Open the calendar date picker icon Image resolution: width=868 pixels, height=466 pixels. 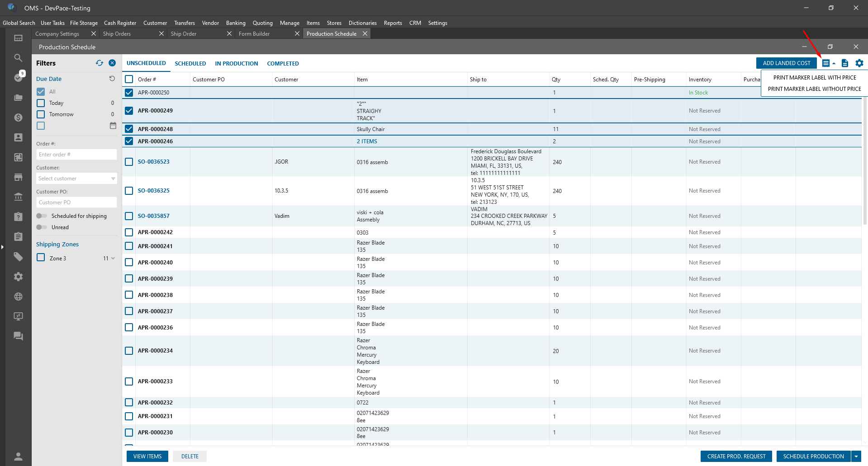113,126
